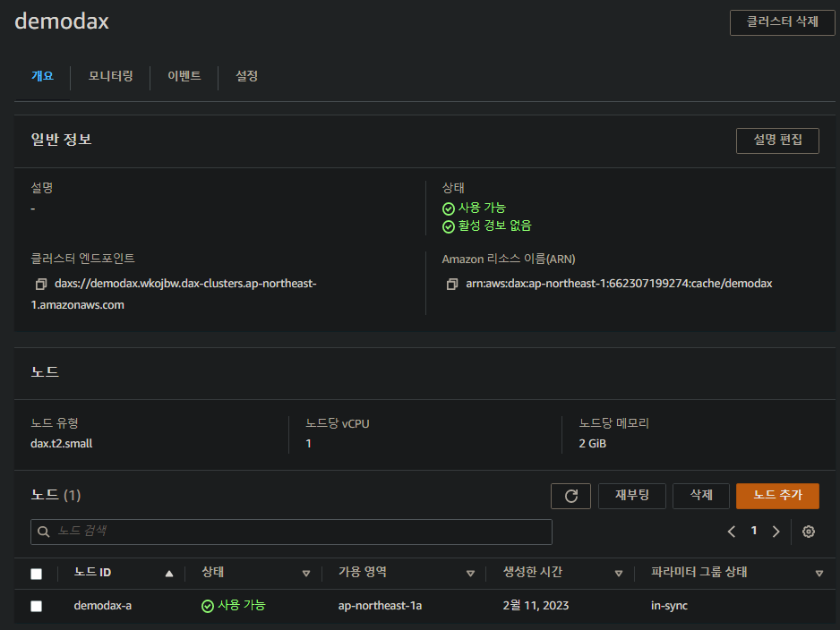Select all nodes header checkbox

(36, 574)
